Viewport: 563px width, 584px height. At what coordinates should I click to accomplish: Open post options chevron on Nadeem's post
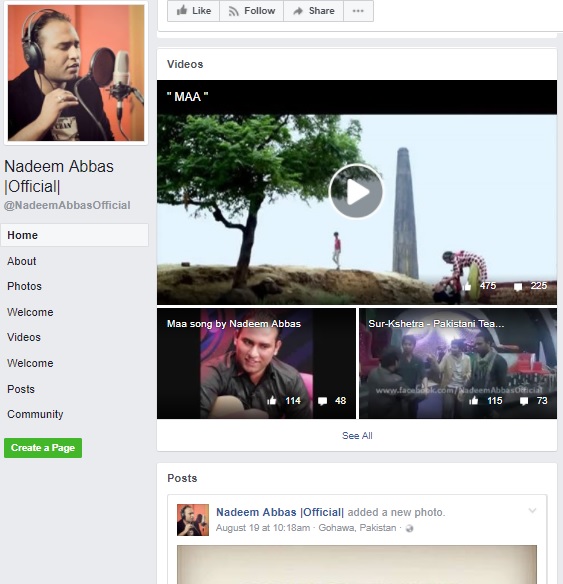click(532, 511)
